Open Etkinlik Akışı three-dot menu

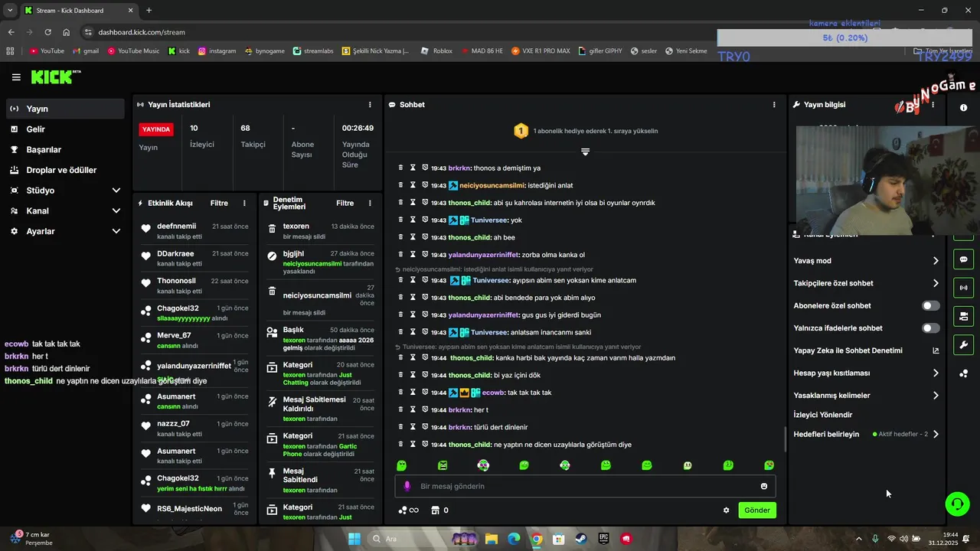point(244,204)
